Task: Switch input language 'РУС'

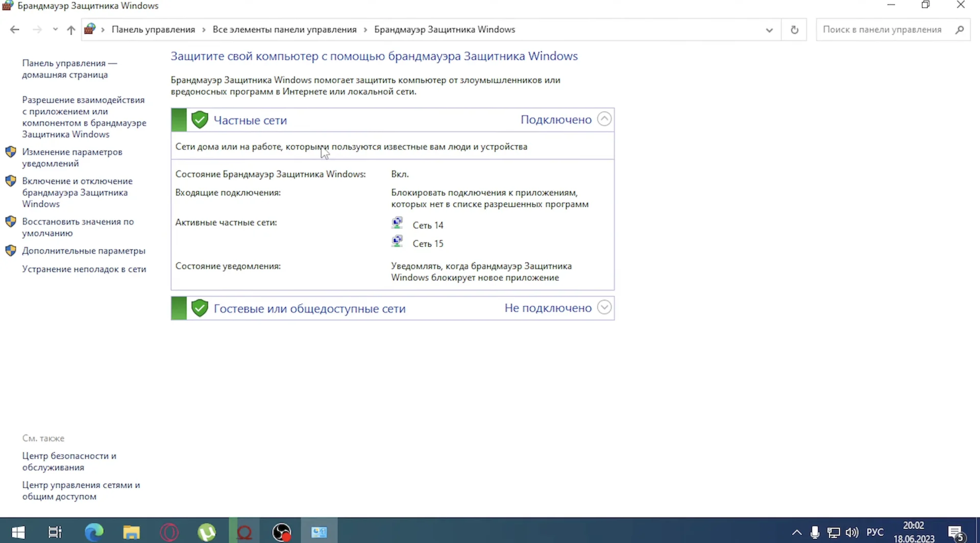Action: [875, 533]
